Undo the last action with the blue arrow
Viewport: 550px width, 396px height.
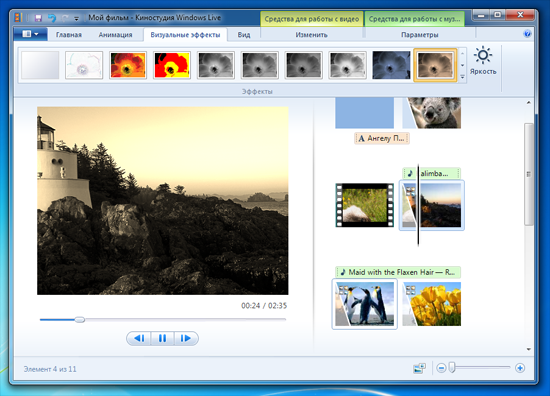tap(52, 18)
